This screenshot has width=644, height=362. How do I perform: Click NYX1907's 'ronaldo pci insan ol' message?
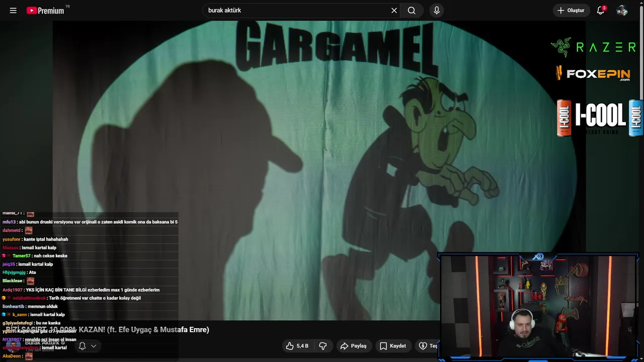point(39,340)
